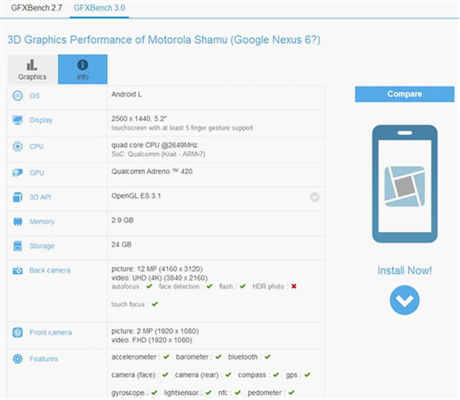The image size is (460, 400).
Task: Click the red HDR photo cross mark
Action: pos(294,286)
